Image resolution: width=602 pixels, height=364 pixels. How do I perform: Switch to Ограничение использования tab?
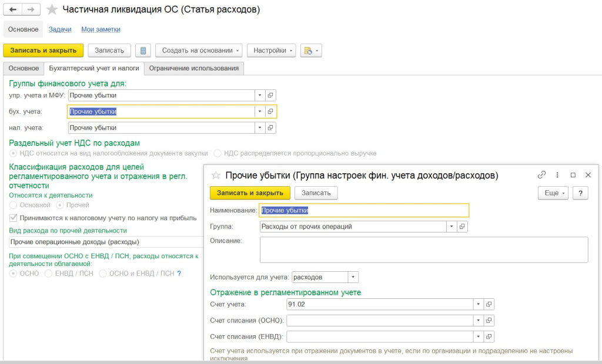pyautogui.click(x=194, y=68)
